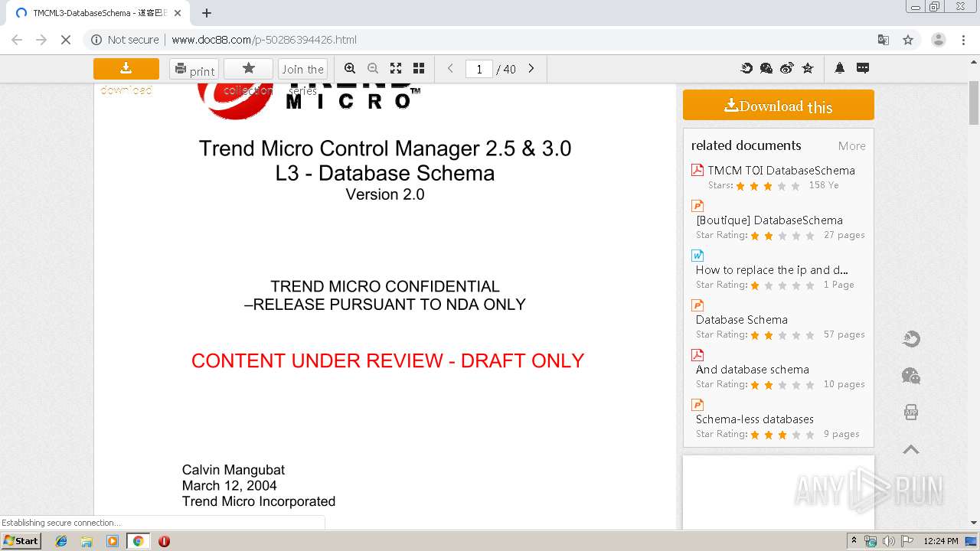Open notifications bell icon
980x551 pixels.
click(840, 68)
